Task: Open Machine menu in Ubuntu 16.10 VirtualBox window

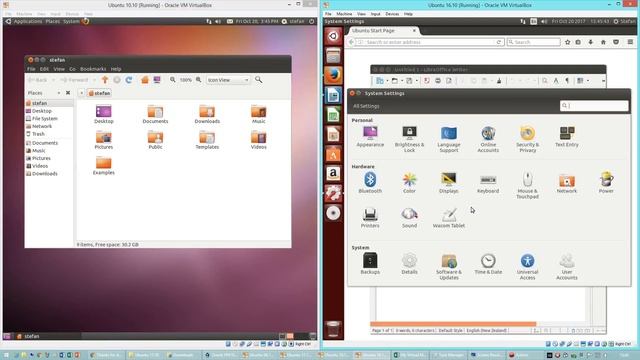Action: click(344, 14)
